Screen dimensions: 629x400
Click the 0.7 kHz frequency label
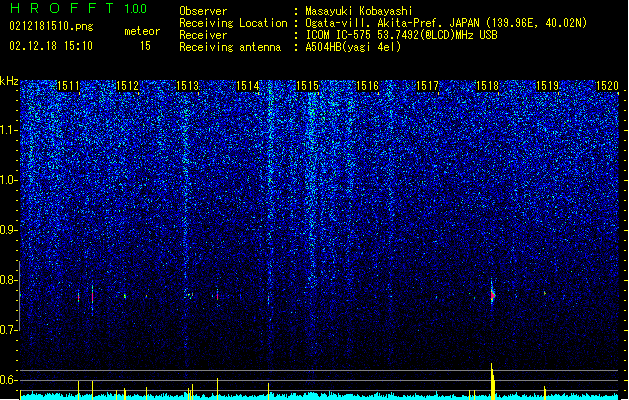coord(9,330)
